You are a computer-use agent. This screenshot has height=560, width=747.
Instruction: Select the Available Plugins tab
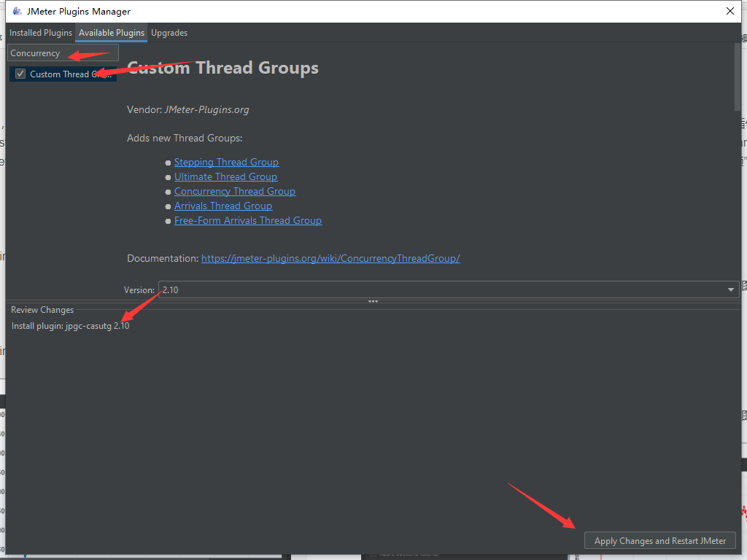[112, 33]
